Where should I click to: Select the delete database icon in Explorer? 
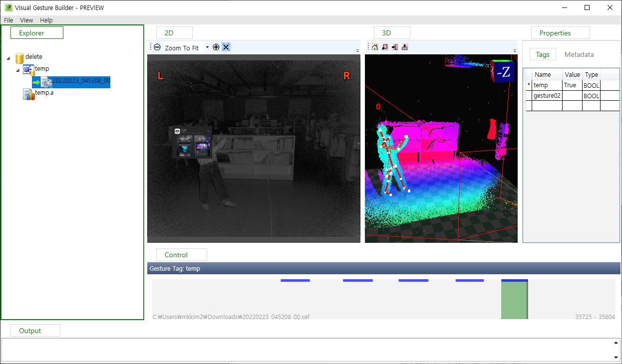click(x=19, y=58)
